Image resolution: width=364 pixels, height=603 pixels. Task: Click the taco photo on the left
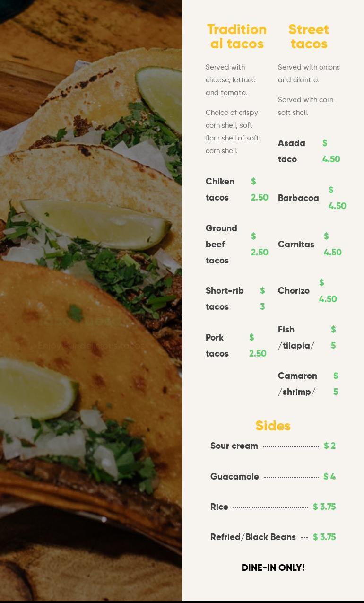[91, 301]
